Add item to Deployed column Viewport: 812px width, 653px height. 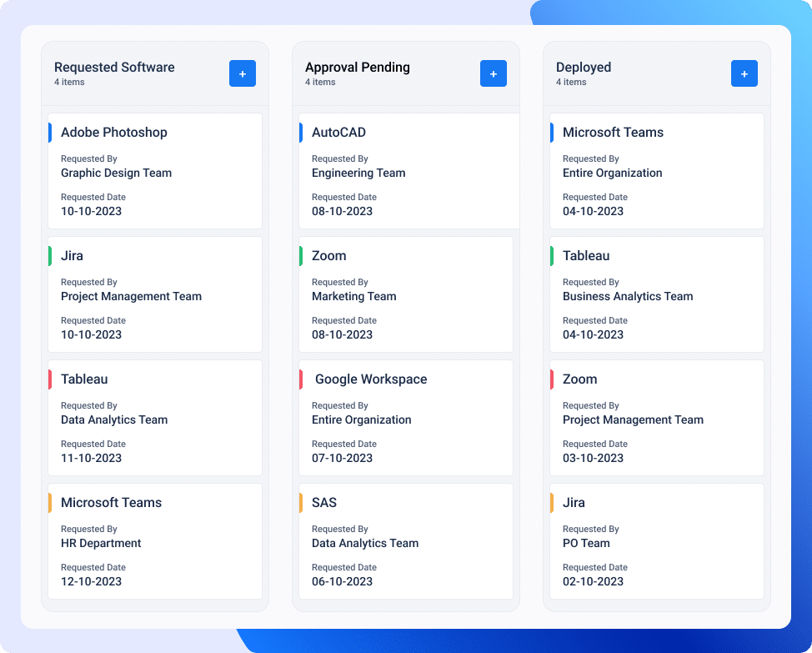[x=744, y=73]
